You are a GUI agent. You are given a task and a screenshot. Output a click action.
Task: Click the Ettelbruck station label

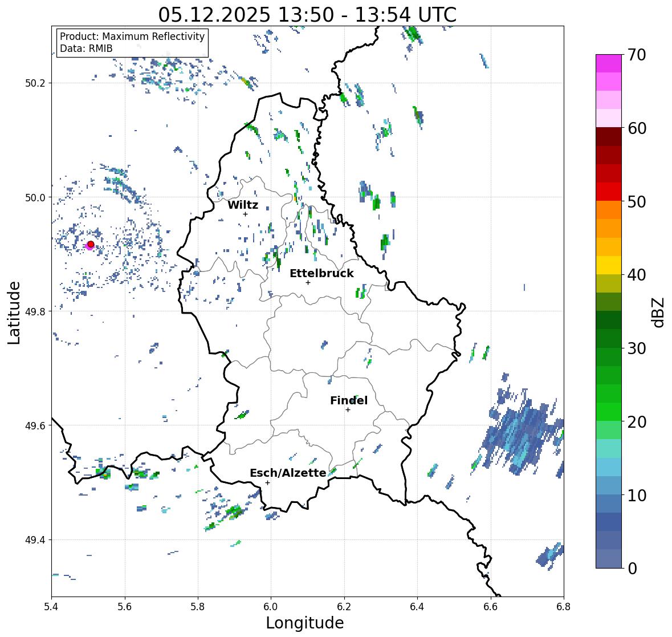click(x=321, y=274)
